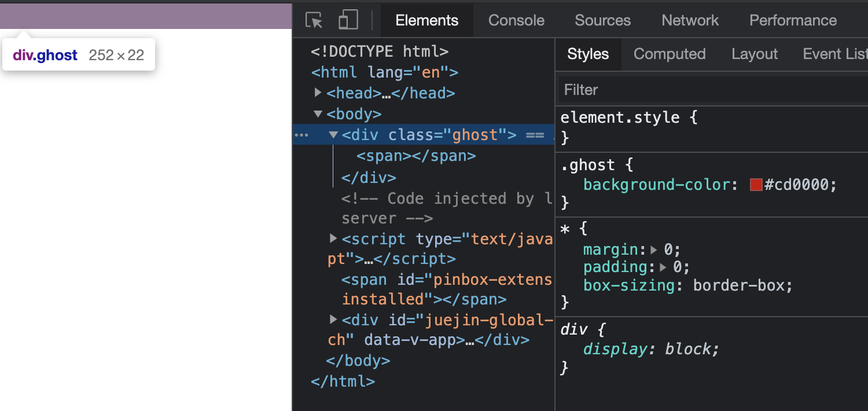Select the empty span element row

416,156
